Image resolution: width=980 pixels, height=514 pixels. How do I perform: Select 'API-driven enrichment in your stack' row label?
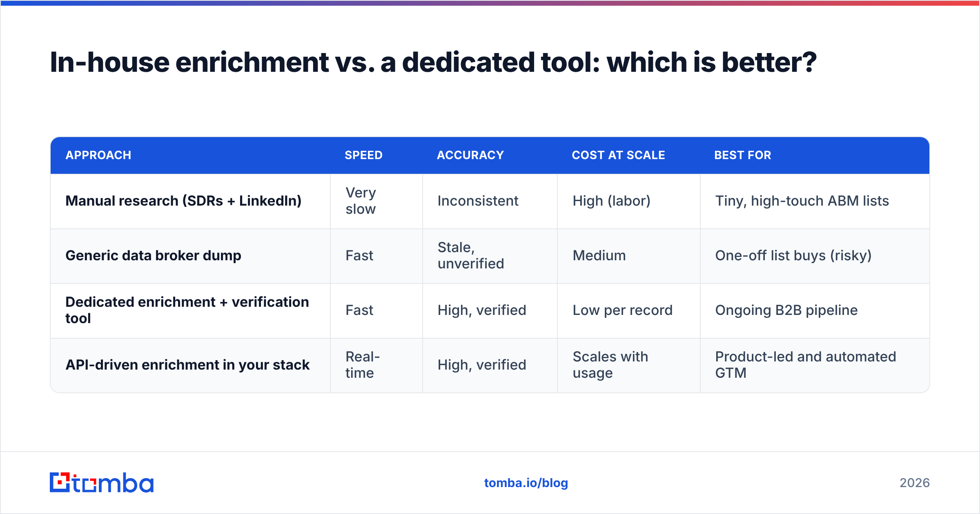(187, 365)
